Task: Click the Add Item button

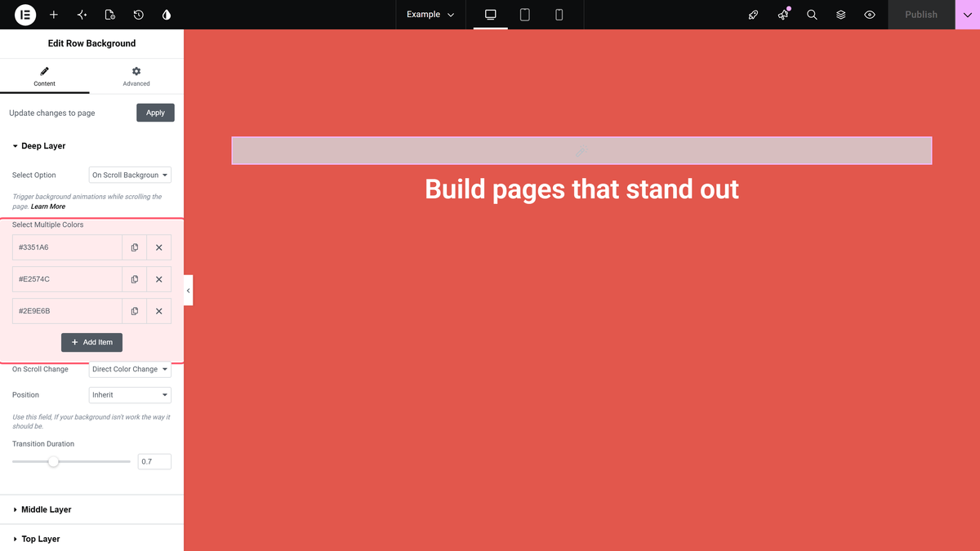Action: tap(91, 342)
